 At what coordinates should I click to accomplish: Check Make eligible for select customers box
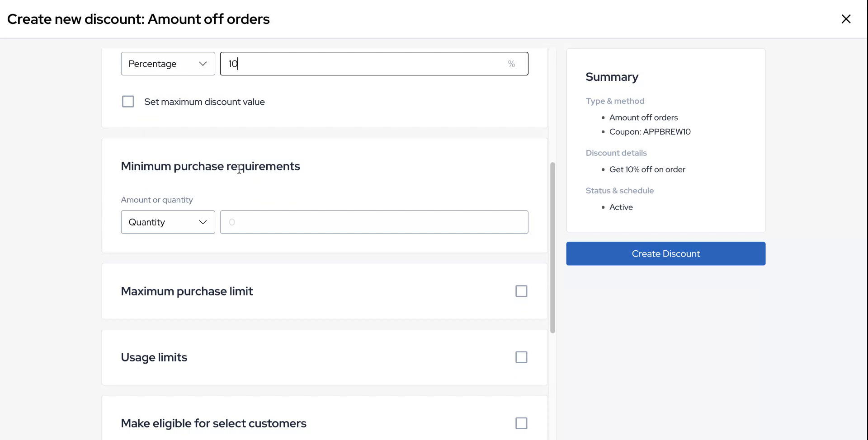[x=521, y=423]
